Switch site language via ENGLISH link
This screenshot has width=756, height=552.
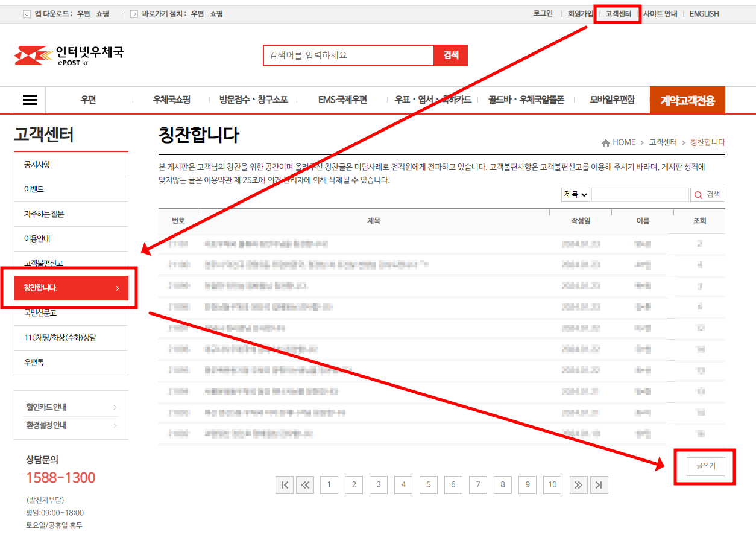coord(704,13)
